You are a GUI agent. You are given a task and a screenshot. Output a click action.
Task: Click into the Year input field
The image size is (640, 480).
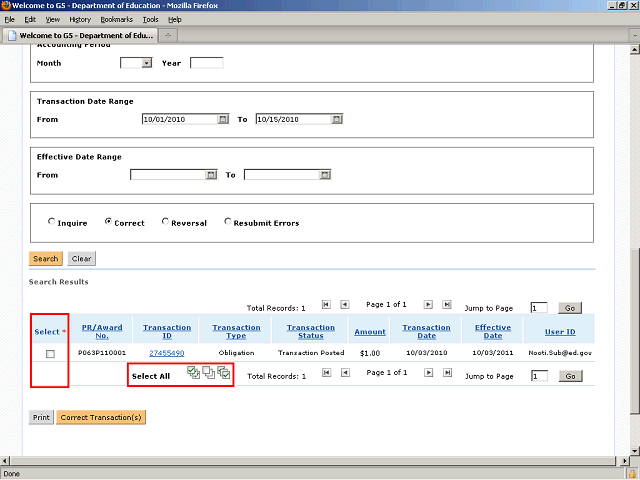[206, 63]
